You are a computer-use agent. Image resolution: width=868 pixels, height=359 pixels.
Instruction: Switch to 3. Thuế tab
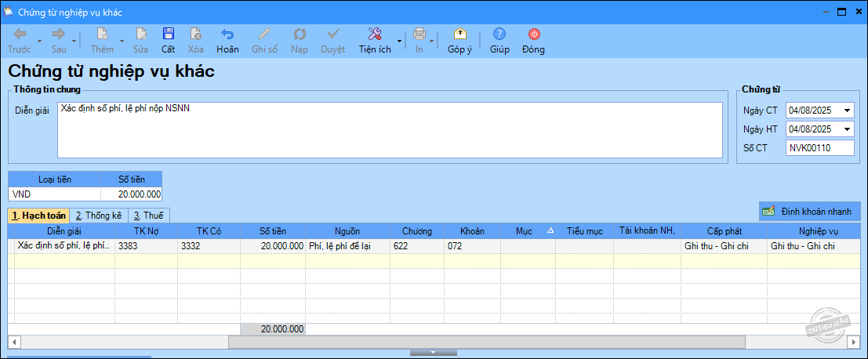point(148,216)
